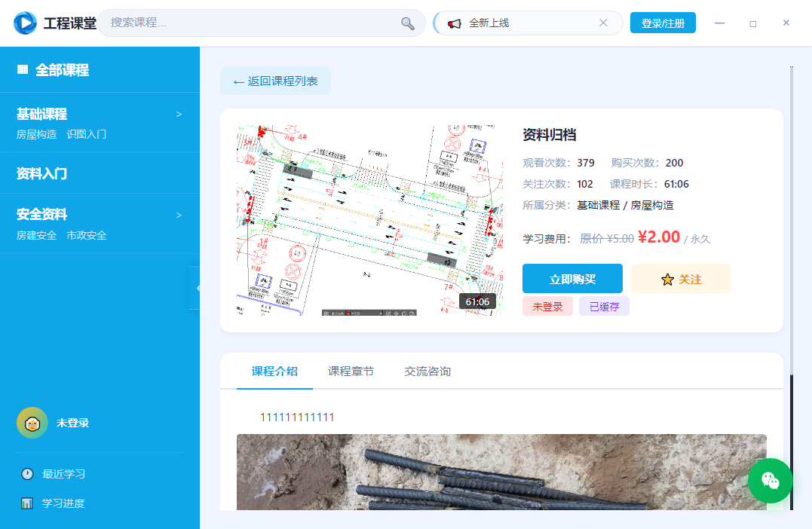
Task: Click 未登录 username text in sidebar
Action: click(72, 423)
